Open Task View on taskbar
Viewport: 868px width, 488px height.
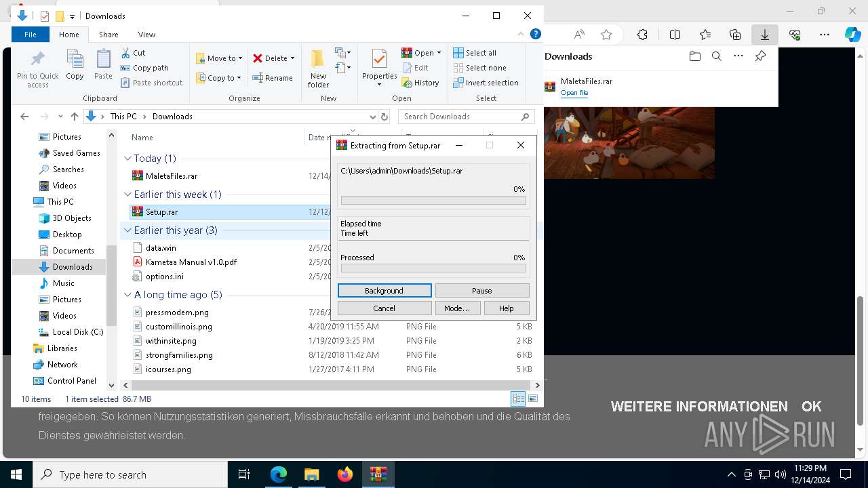pos(244,474)
